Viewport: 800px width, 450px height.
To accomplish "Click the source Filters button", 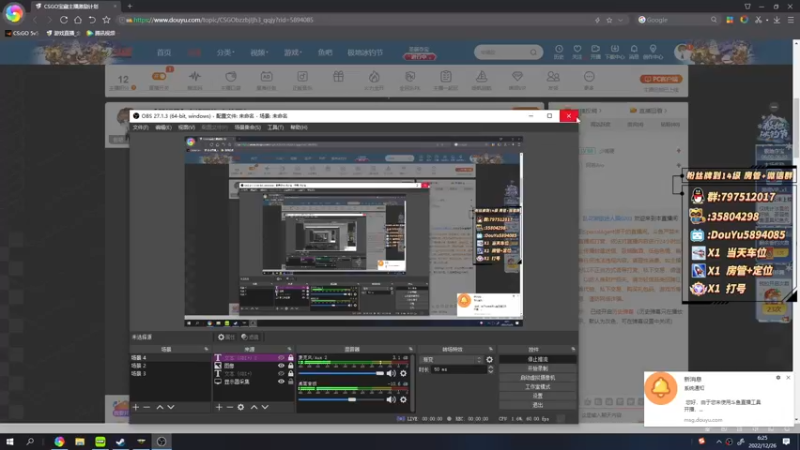I will click(x=250, y=337).
